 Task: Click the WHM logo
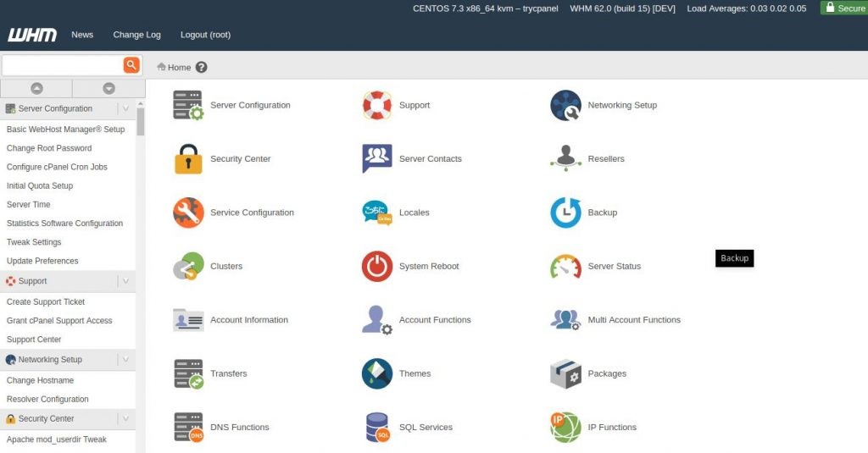[32, 35]
